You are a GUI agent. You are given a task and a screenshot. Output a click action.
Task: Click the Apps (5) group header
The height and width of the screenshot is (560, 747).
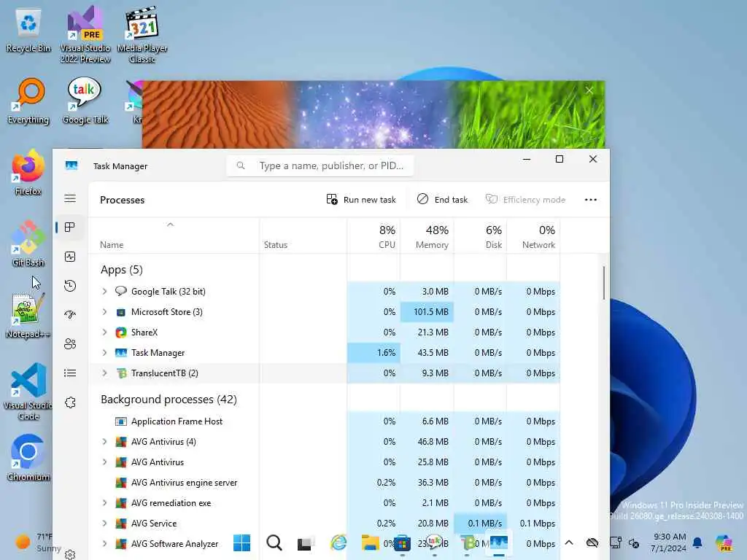[122, 270]
